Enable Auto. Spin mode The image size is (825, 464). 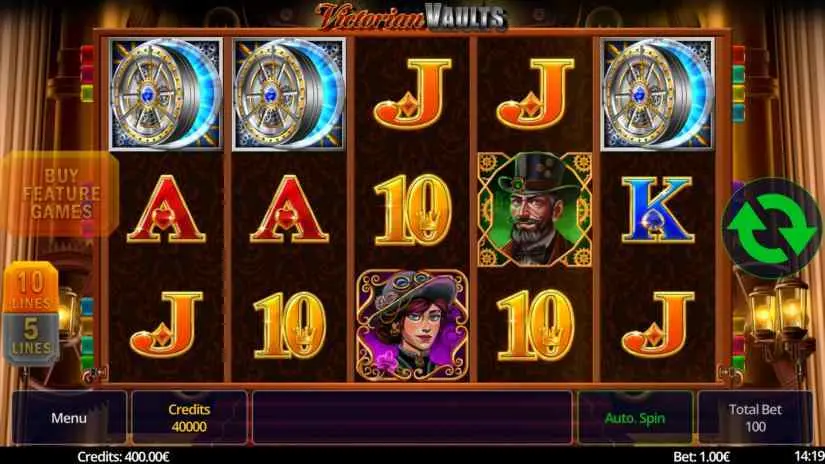click(635, 418)
